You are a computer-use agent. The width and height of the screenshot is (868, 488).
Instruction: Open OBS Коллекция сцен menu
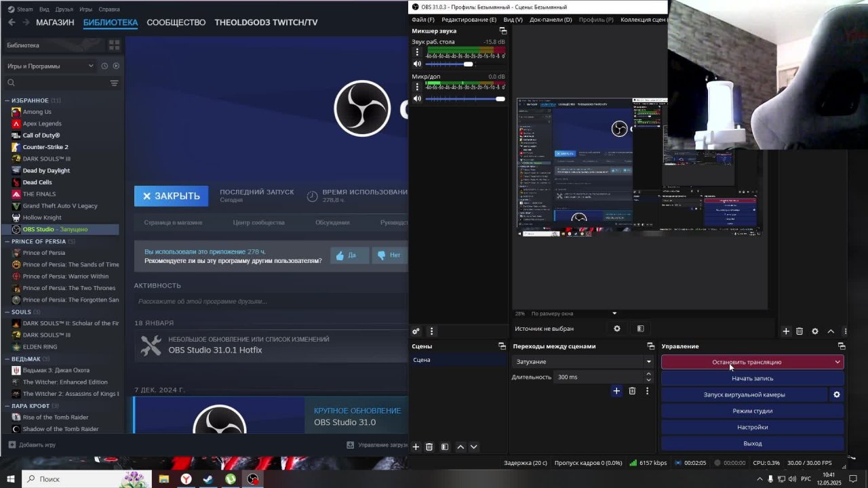click(644, 20)
